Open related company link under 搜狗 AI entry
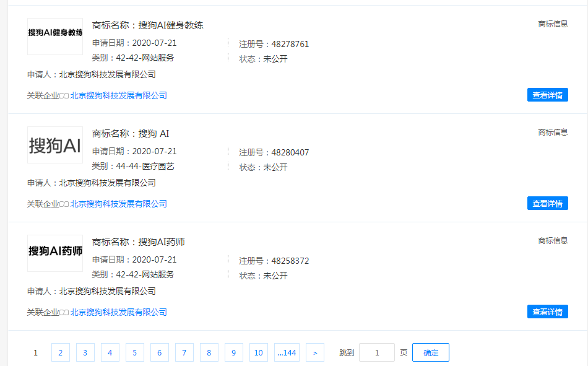588x366 pixels. [118, 204]
